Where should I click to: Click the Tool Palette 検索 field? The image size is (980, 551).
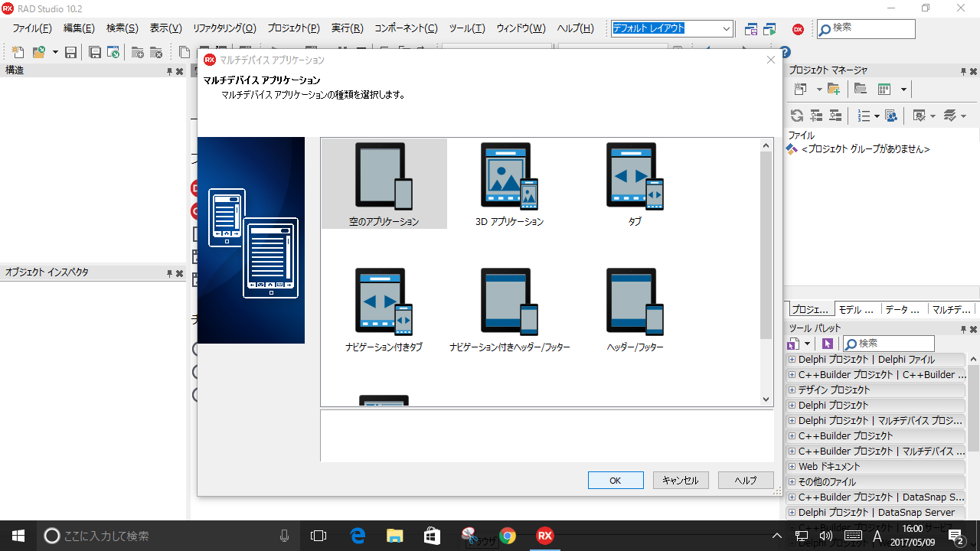point(888,344)
